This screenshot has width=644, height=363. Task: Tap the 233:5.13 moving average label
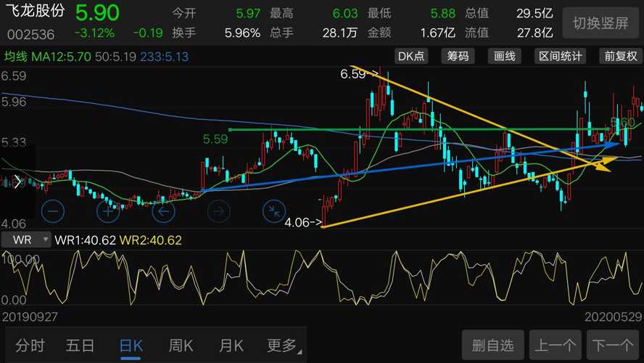point(165,57)
